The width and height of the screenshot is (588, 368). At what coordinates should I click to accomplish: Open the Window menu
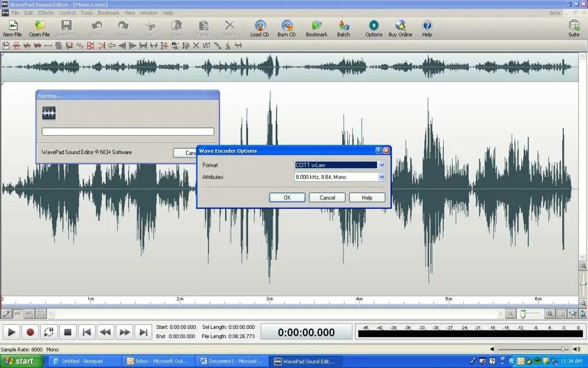pyautogui.click(x=149, y=13)
